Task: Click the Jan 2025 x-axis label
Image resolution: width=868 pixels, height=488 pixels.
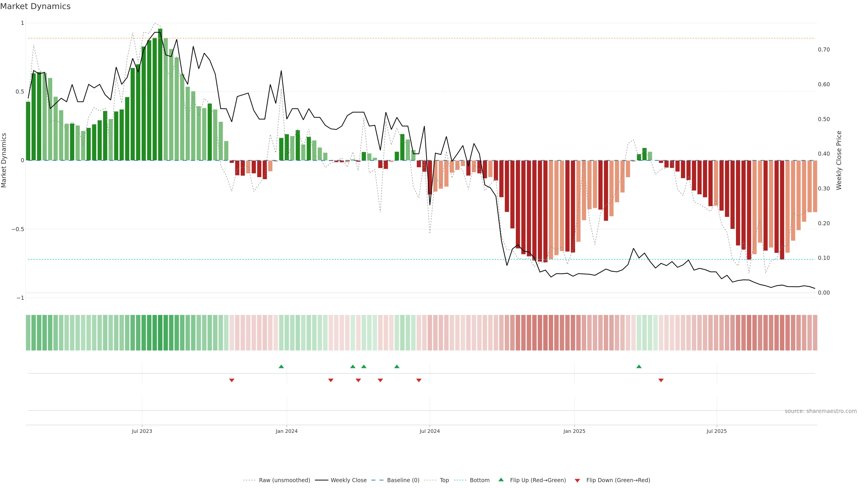Action: coord(574,431)
